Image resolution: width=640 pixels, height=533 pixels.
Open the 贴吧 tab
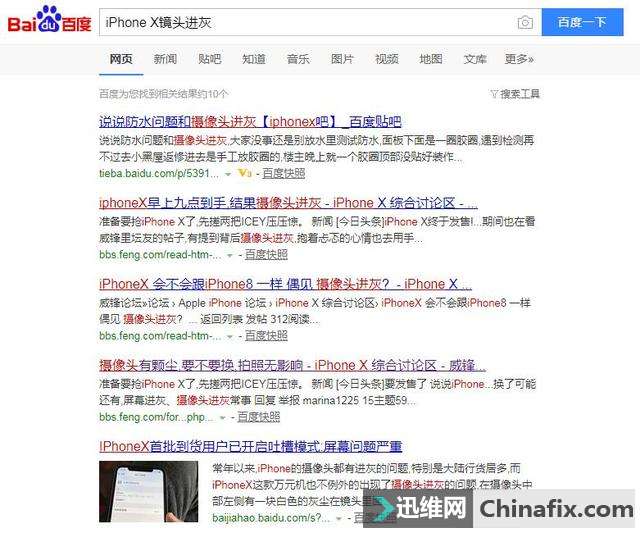pos(209,59)
